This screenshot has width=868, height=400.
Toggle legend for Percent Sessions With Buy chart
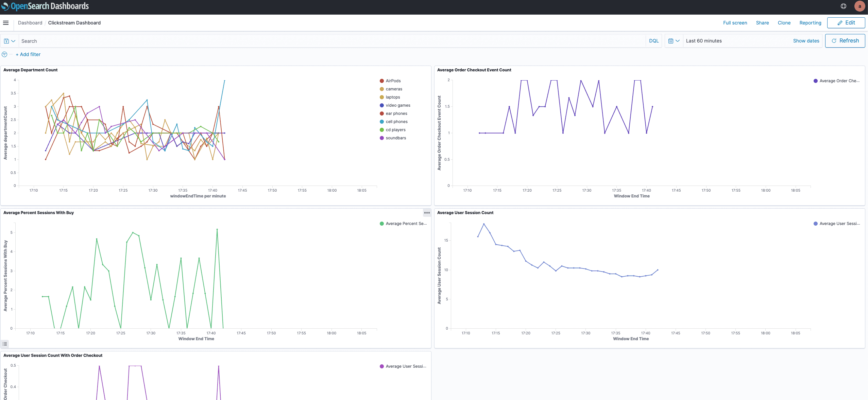click(x=5, y=344)
